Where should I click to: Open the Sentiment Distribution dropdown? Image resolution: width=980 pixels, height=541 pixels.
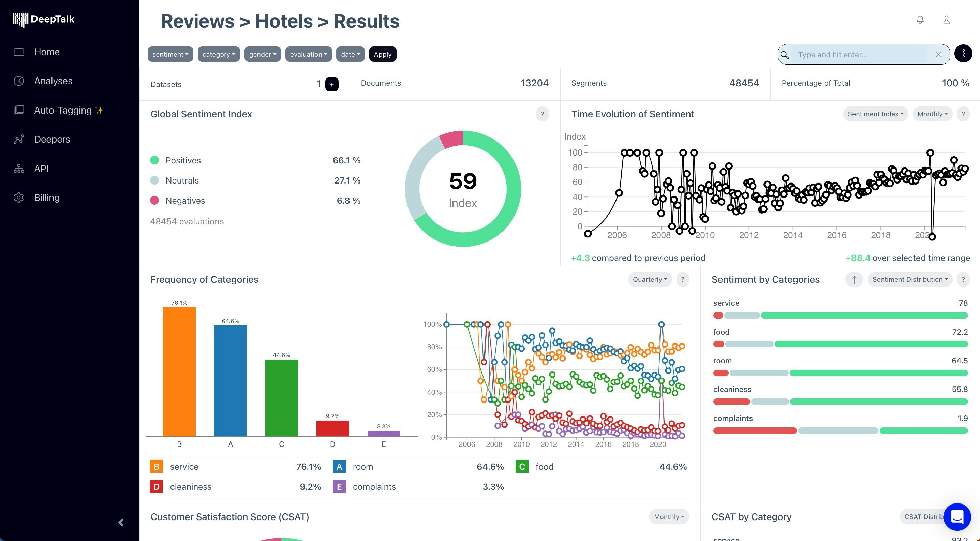pyautogui.click(x=910, y=280)
